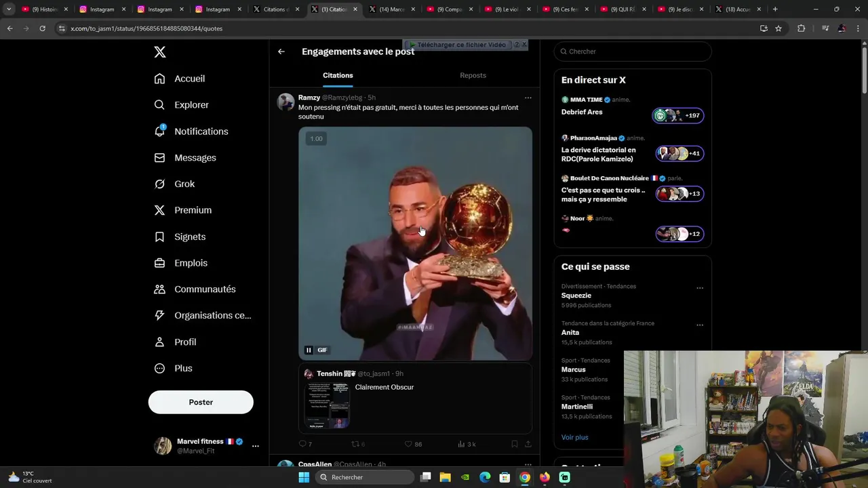This screenshot has height=488, width=868.
Task: Open weather widget Ciel couvert
Action: coord(30,477)
